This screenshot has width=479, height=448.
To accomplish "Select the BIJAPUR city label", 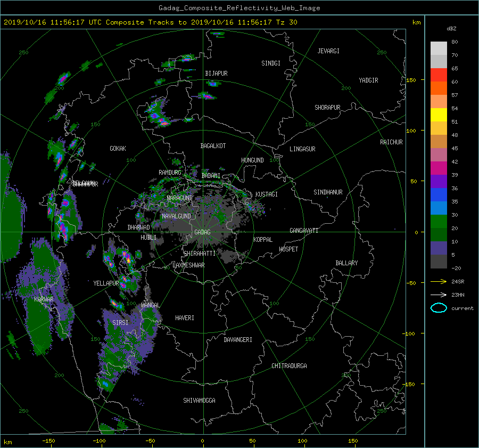I will coord(216,74).
